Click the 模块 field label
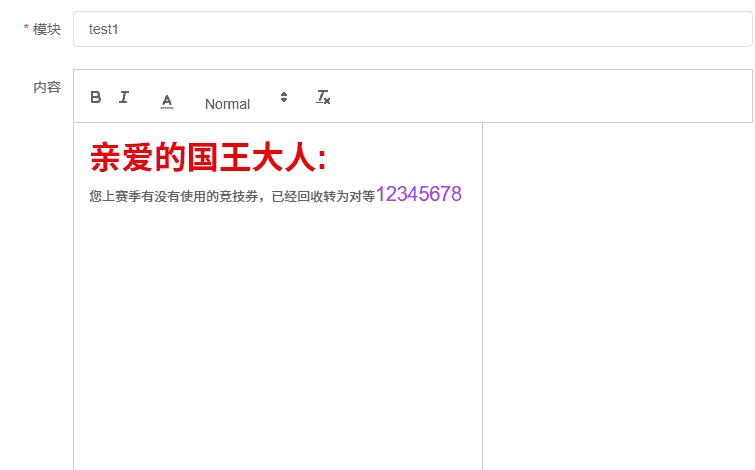This screenshot has height=470, width=755. point(47,29)
